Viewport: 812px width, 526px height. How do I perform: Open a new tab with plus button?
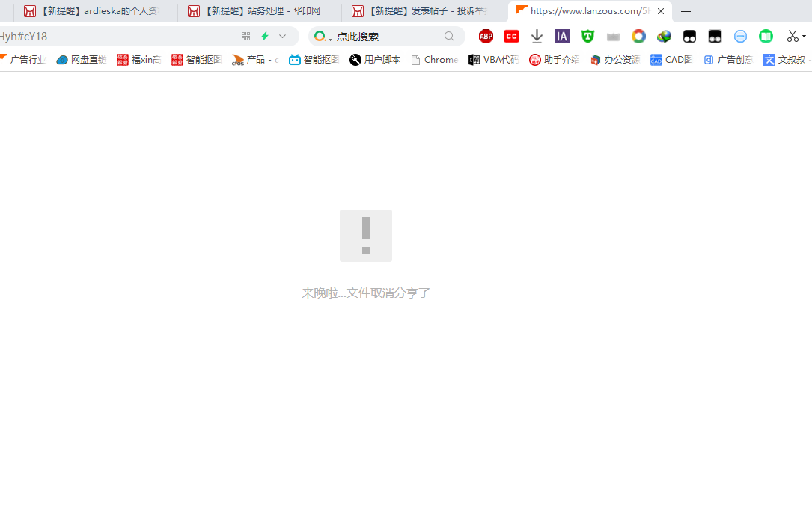tap(686, 11)
